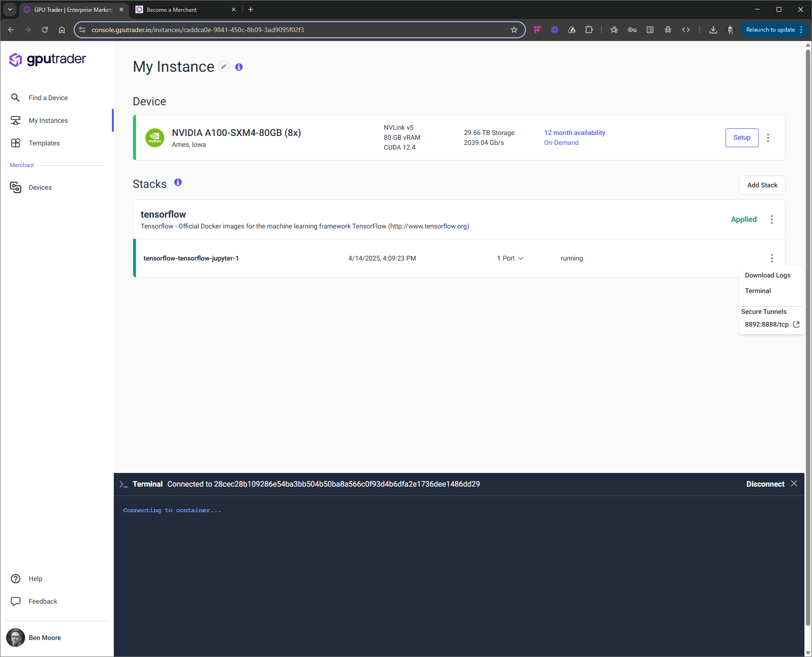Viewport: 812px width, 657px height.
Task: Open tensorflow-jupyter-1 container options menu
Action: coord(772,258)
